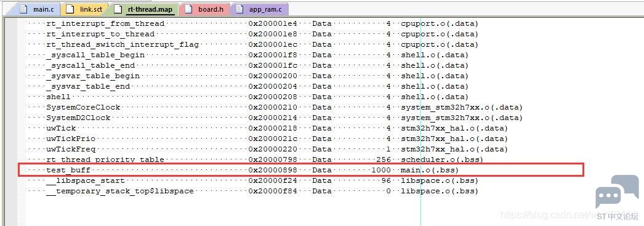The image size is (644, 226).
Task: Click symbol _sysvar_table_end
Action: [88, 86]
